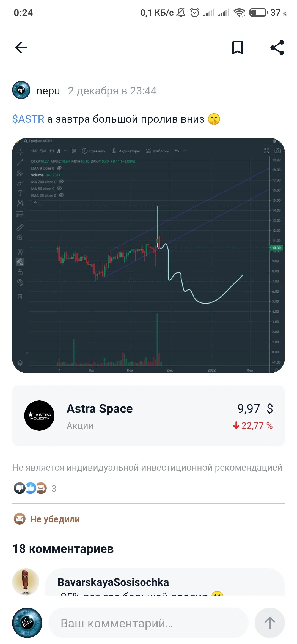Collapse the indicator legend chevron in chart

[35, 202]
